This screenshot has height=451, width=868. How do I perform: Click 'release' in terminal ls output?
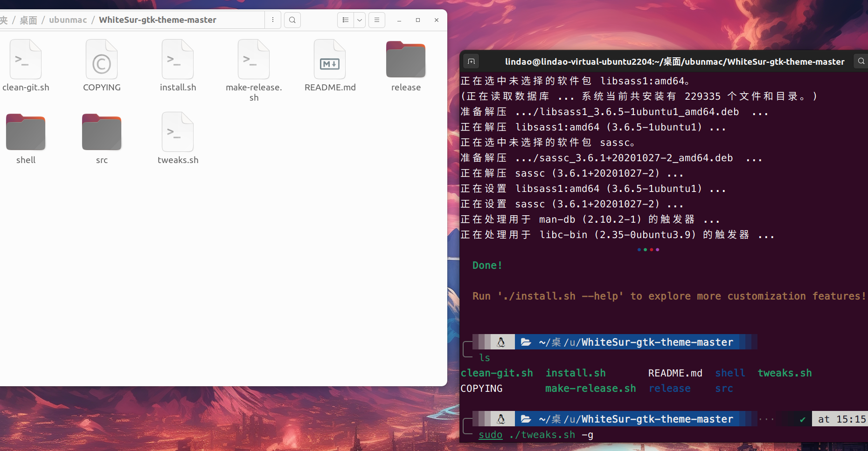click(x=670, y=389)
